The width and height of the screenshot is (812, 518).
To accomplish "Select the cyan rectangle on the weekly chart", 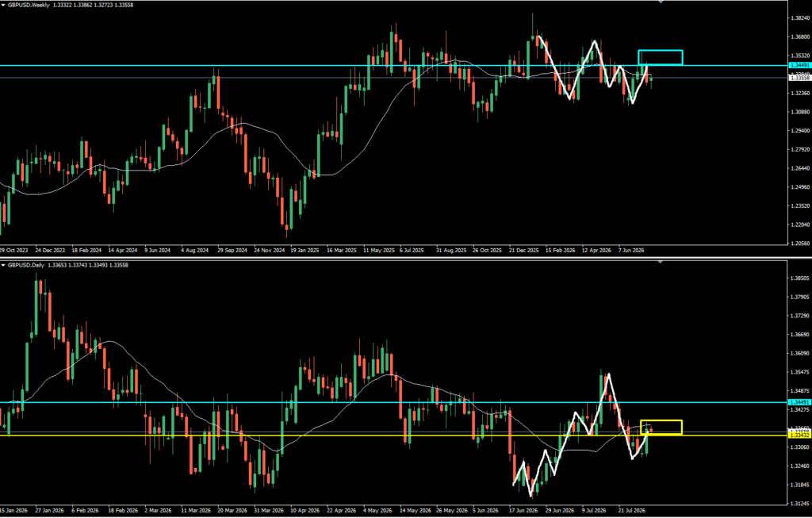I will (x=661, y=57).
